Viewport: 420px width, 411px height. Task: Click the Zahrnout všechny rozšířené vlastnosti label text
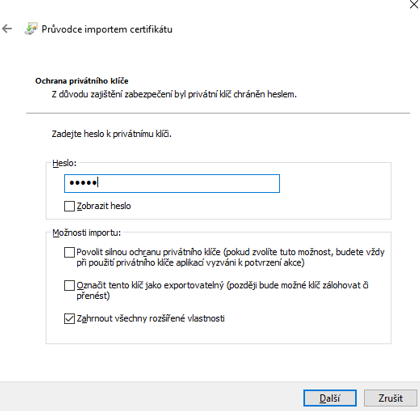[151, 319]
